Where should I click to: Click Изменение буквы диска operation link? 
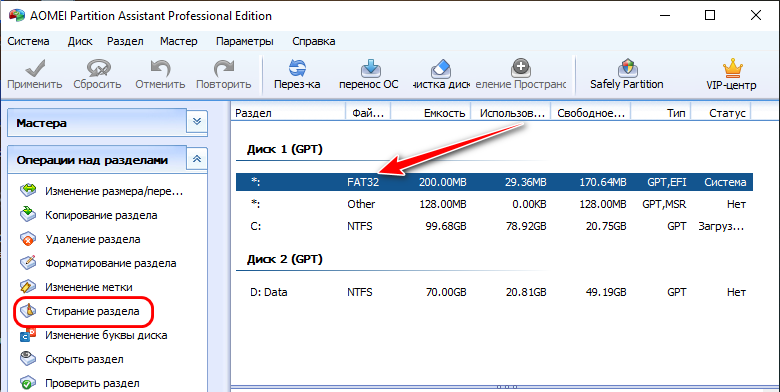106,335
